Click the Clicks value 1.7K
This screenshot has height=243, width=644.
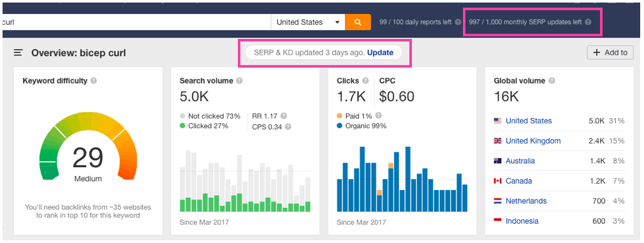click(351, 96)
